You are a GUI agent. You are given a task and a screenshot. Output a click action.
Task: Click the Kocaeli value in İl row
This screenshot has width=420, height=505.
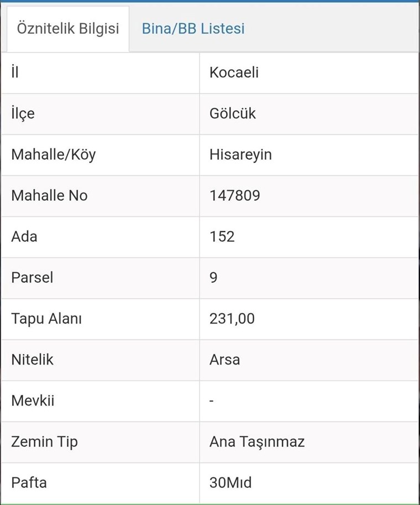click(234, 72)
